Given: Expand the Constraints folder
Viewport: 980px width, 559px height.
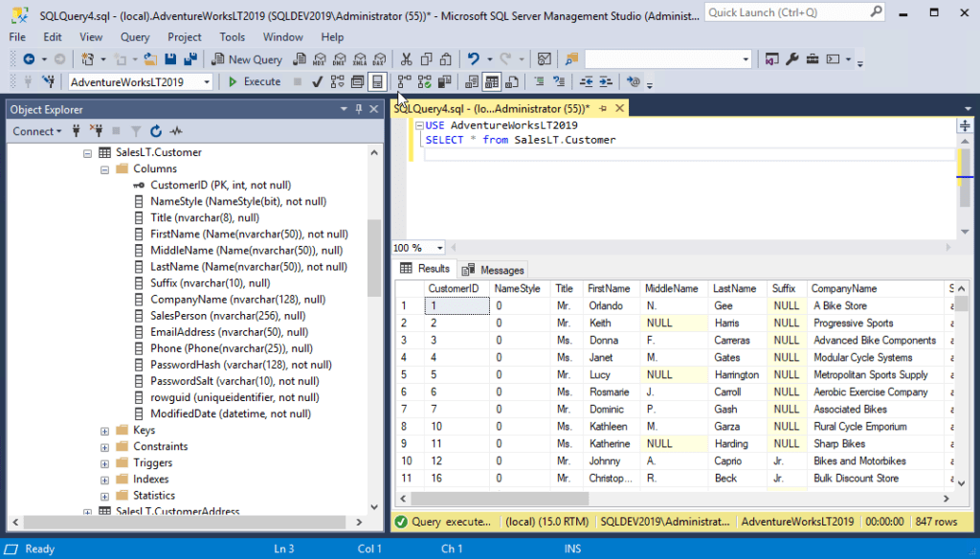Looking at the screenshot, I should [x=105, y=447].
